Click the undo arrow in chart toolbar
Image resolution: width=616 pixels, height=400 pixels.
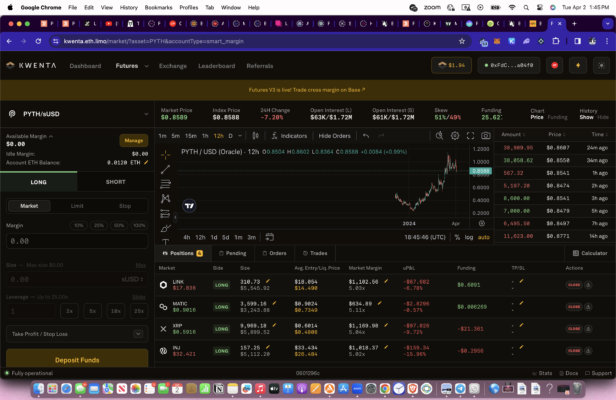tap(367, 135)
